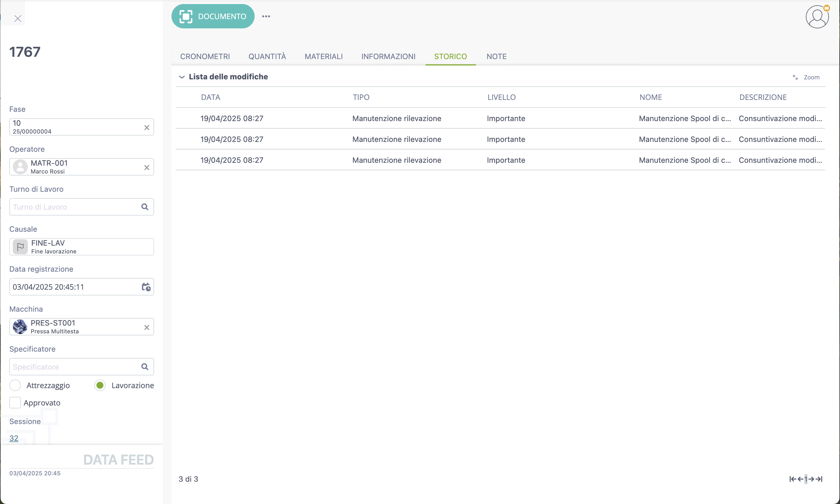Viewport: 840px width, 504px height.
Task: Switch to the QUANTITÀ tab
Action: point(267,56)
